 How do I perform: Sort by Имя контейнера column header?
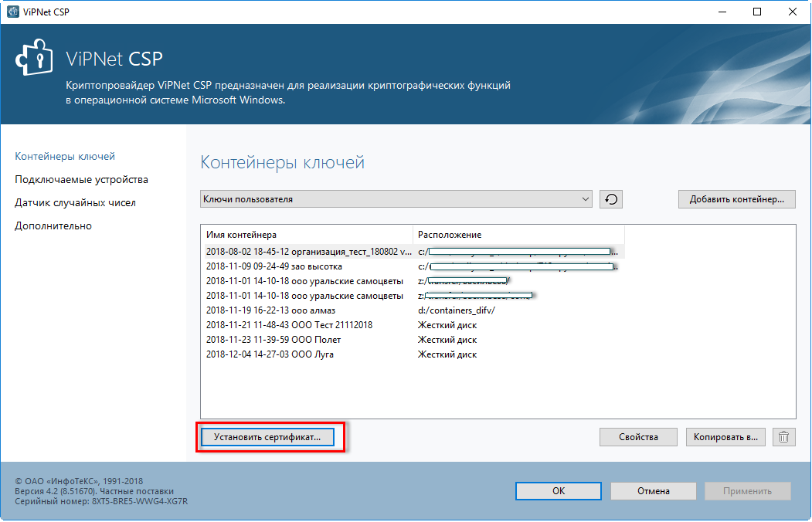coord(308,235)
